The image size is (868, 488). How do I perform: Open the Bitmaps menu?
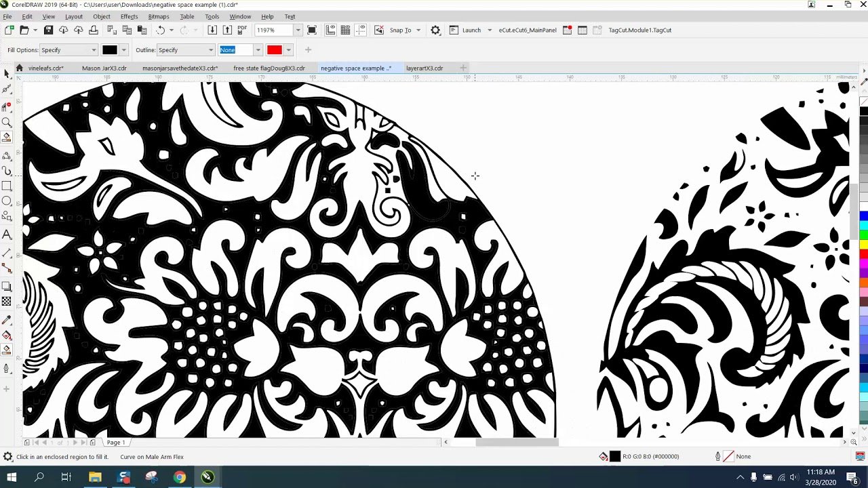click(x=158, y=16)
